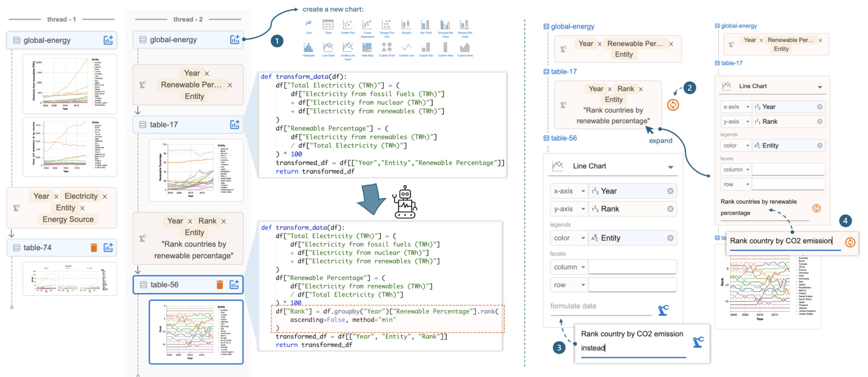Clear the Rank field from table-56 y-axis
Image resolution: width=868 pixels, height=377 pixels.
click(670, 209)
